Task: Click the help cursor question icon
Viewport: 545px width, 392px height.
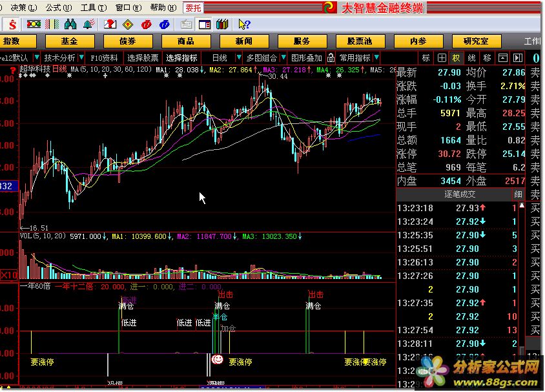Action: 244,24
